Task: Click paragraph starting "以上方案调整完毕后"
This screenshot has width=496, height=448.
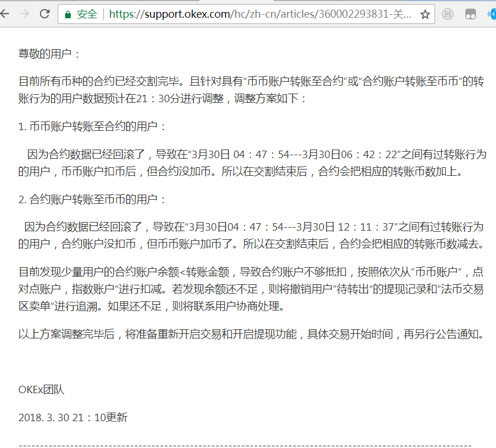Action: (251, 334)
